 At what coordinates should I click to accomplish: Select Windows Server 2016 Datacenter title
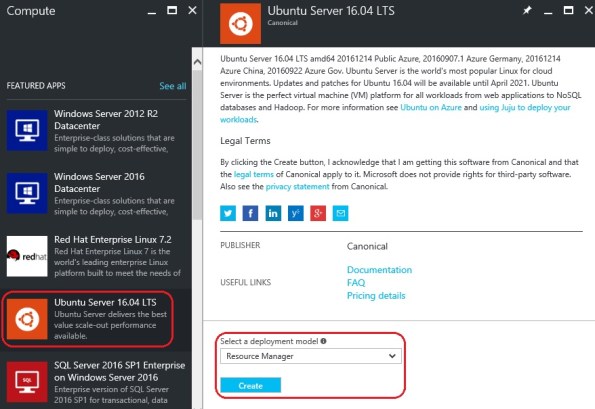click(x=99, y=182)
